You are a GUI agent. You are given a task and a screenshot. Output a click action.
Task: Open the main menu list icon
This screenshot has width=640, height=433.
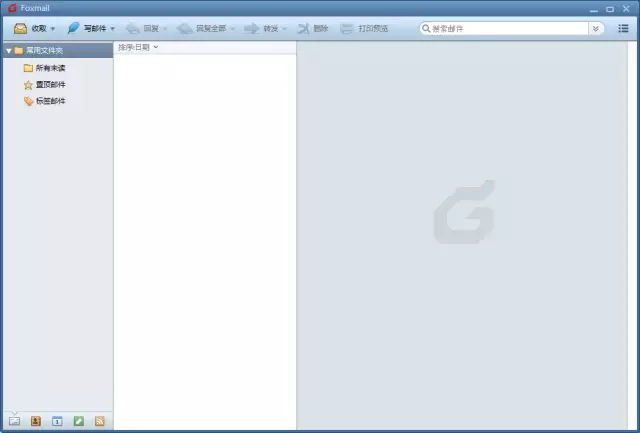[623, 28]
